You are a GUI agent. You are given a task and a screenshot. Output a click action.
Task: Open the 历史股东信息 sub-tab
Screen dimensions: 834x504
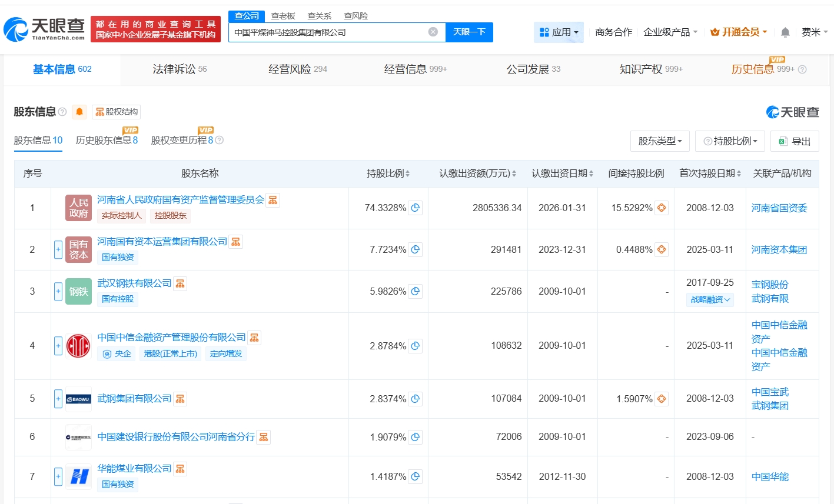[x=107, y=140]
